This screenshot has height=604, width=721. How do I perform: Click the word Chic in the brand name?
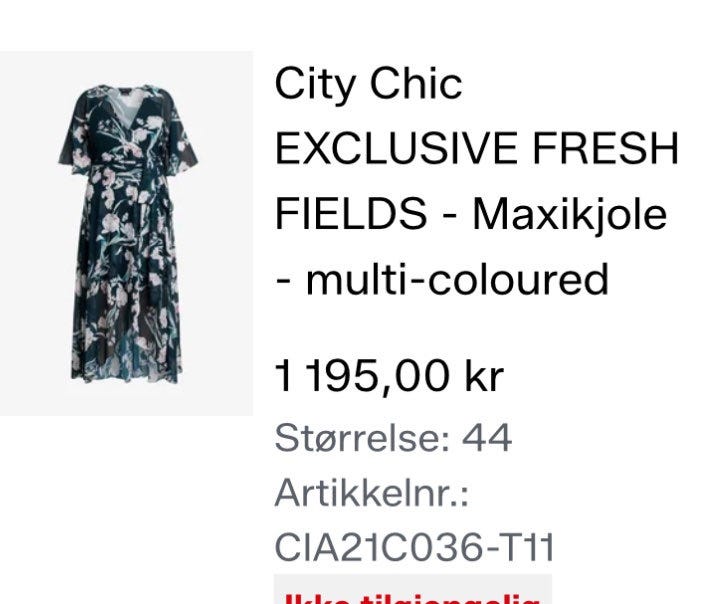pyautogui.click(x=416, y=84)
